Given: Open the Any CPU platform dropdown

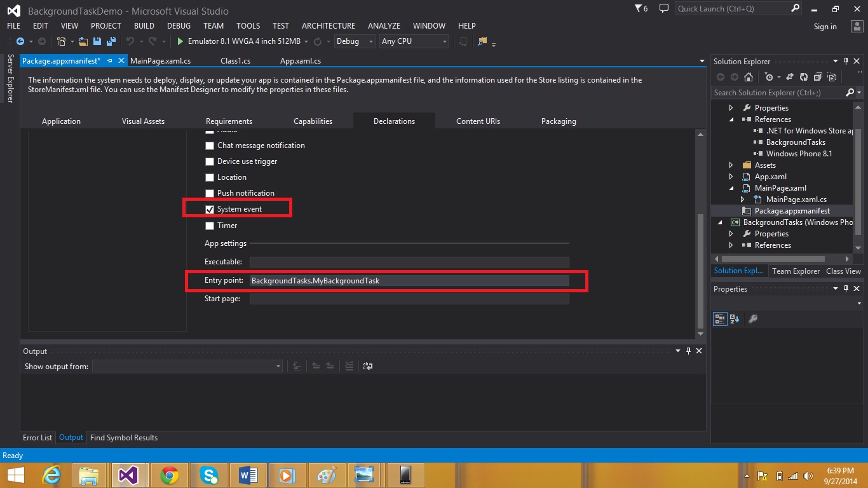Looking at the screenshot, I should [x=414, y=41].
